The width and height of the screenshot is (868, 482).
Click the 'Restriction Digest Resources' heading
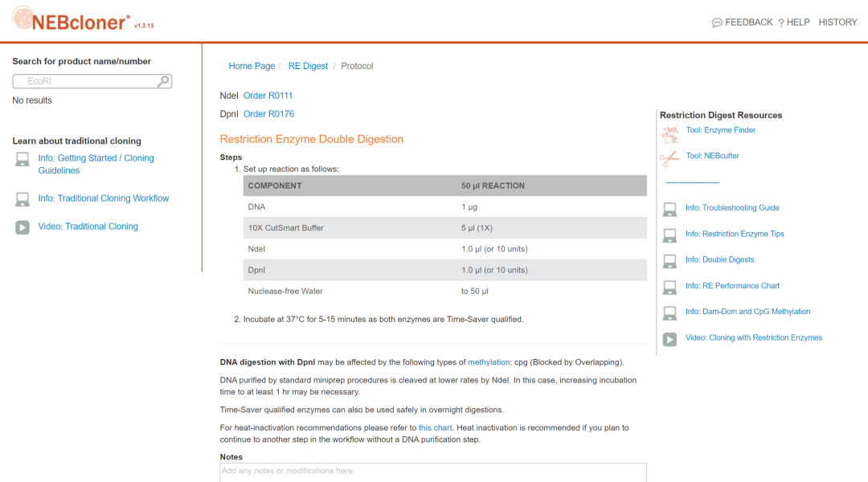pos(721,115)
